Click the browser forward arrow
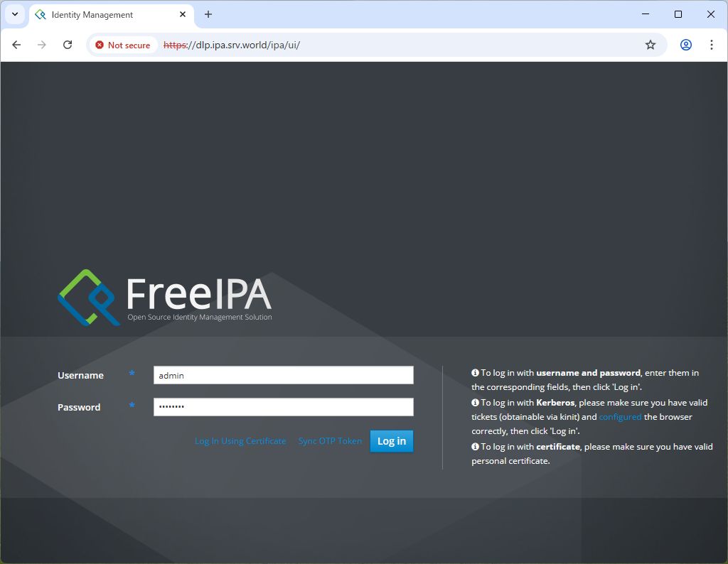The height and width of the screenshot is (564, 728). pyautogui.click(x=42, y=45)
